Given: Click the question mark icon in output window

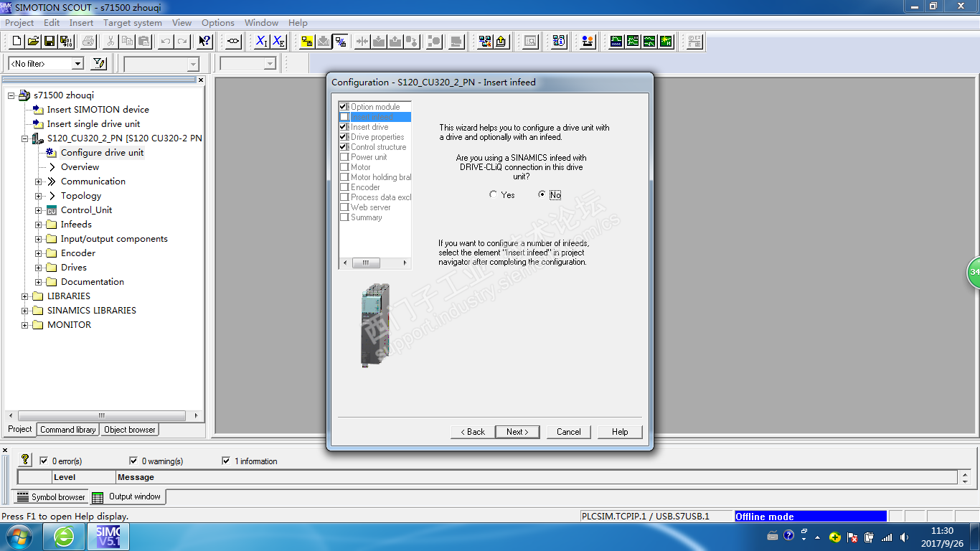Looking at the screenshot, I should click(25, 460).
